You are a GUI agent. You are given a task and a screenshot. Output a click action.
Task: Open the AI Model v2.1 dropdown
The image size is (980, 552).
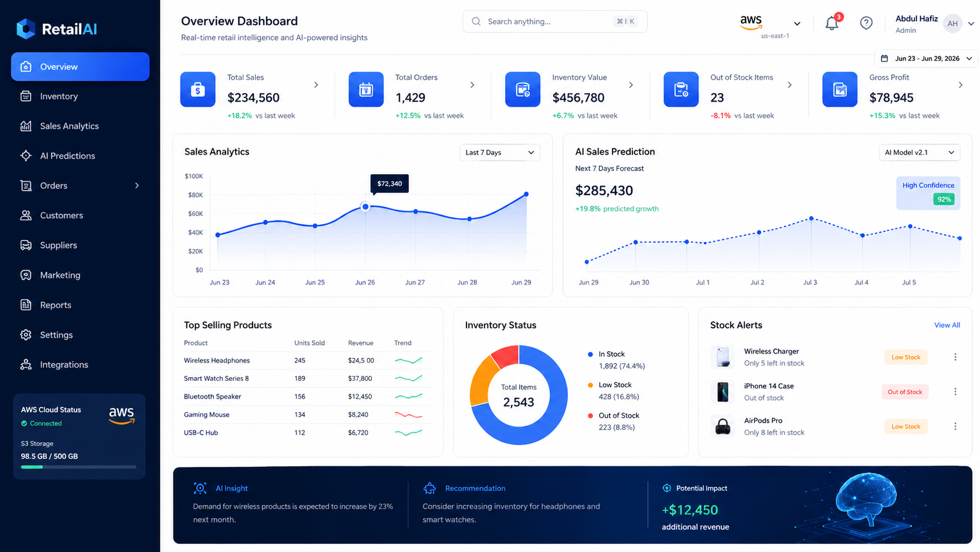pos(919,153)
